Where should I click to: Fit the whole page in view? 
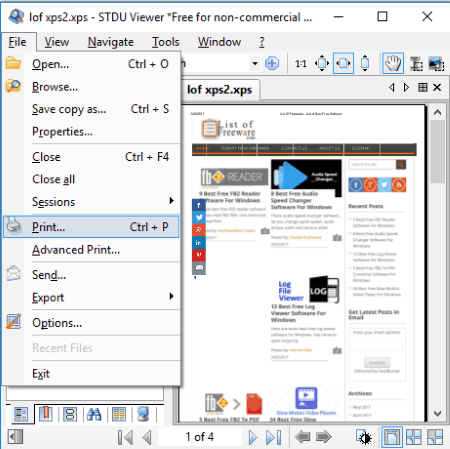(322, 63)
